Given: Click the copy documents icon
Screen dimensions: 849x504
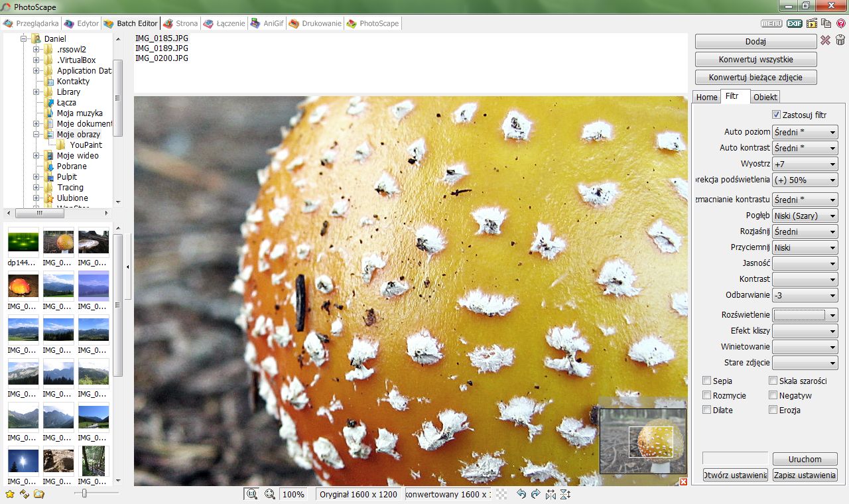Looking at the screenshot, I should [x=826, y=23].
